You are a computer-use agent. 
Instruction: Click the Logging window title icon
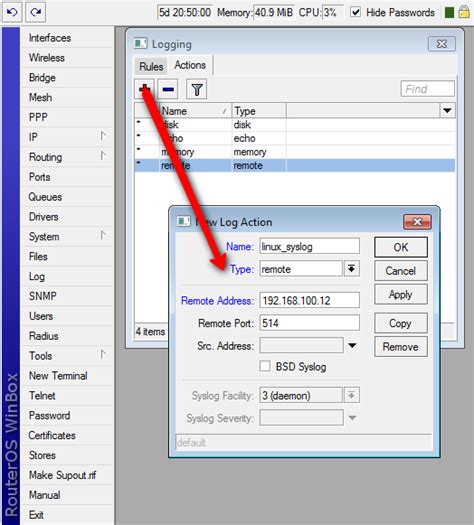(141, 44)
